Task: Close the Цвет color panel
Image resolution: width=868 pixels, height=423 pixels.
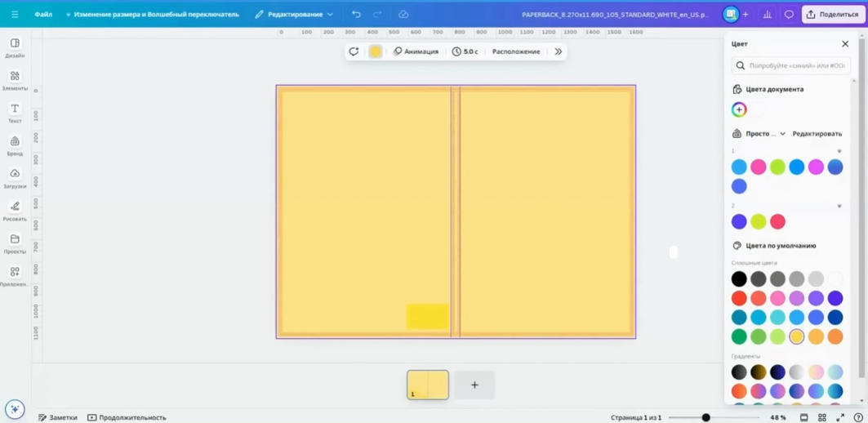Action: (845, 44)
